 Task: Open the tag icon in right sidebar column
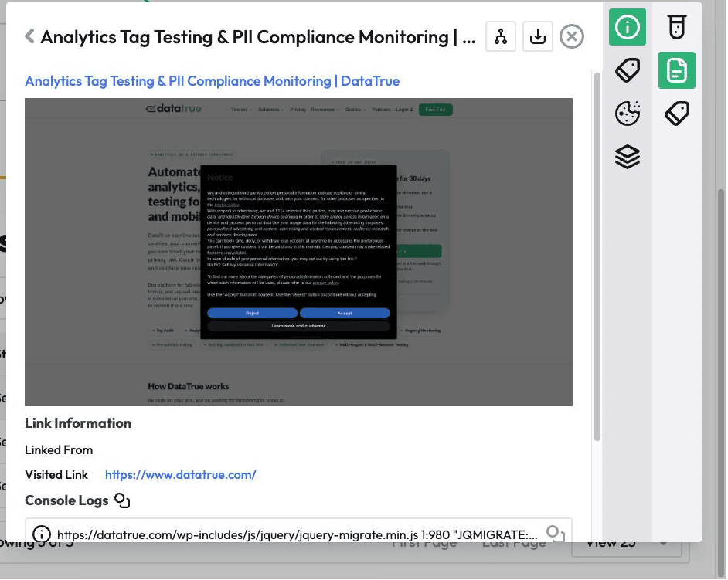676,114
